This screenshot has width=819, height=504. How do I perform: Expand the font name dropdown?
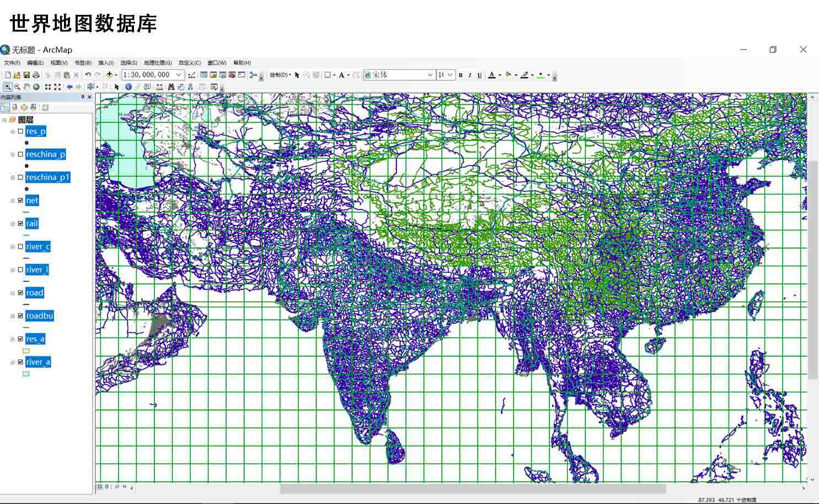pos(430,75)
